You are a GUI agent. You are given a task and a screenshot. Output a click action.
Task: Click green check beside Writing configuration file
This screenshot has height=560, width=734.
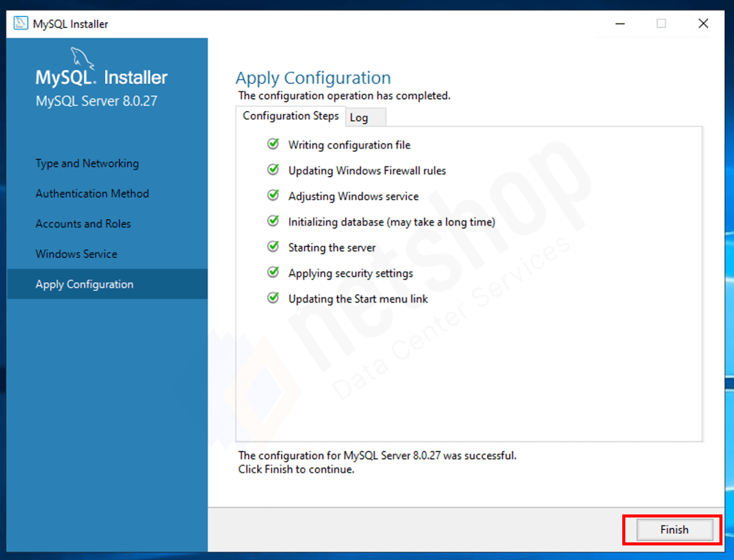click(x=273, y=144)
